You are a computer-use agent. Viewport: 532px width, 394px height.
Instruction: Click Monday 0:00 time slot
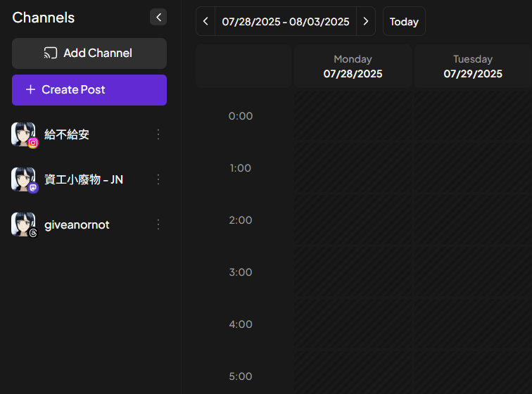coord(353,116)
